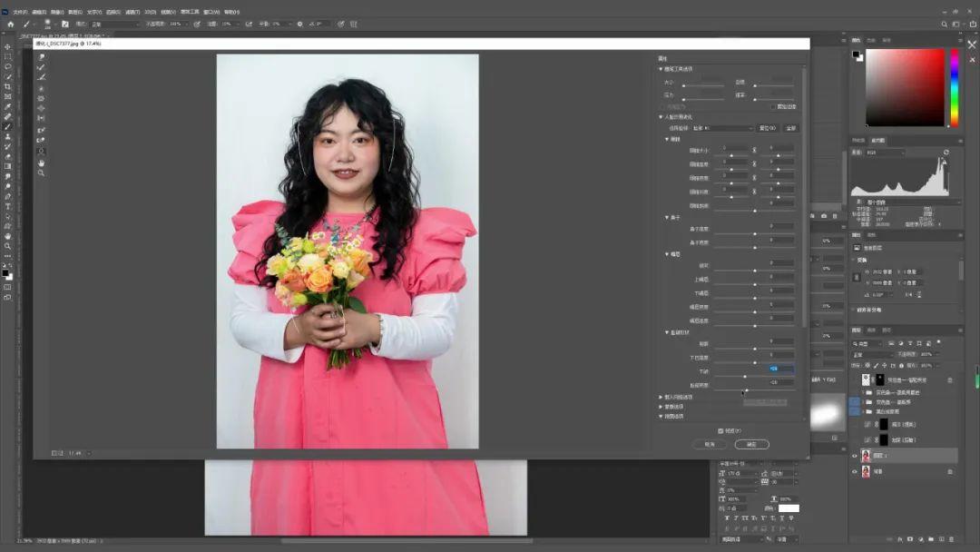This screenshot has width=980, height=552.
Task: Collapse the 眼睛 eyes settings section
Action: [667, 139]
